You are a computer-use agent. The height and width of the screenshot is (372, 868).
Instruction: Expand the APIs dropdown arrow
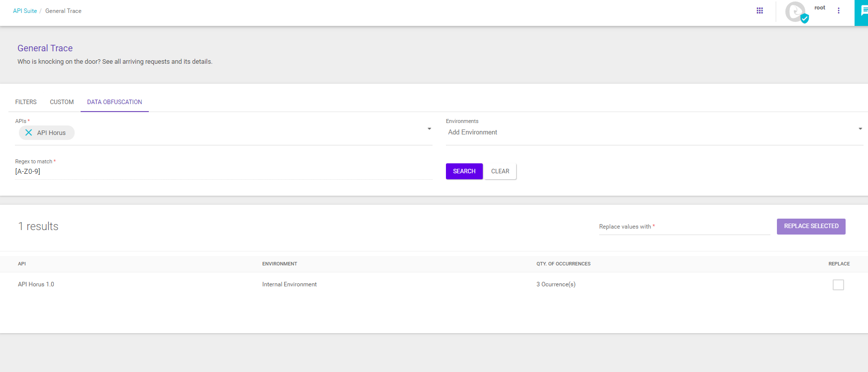tap(429, 129)
